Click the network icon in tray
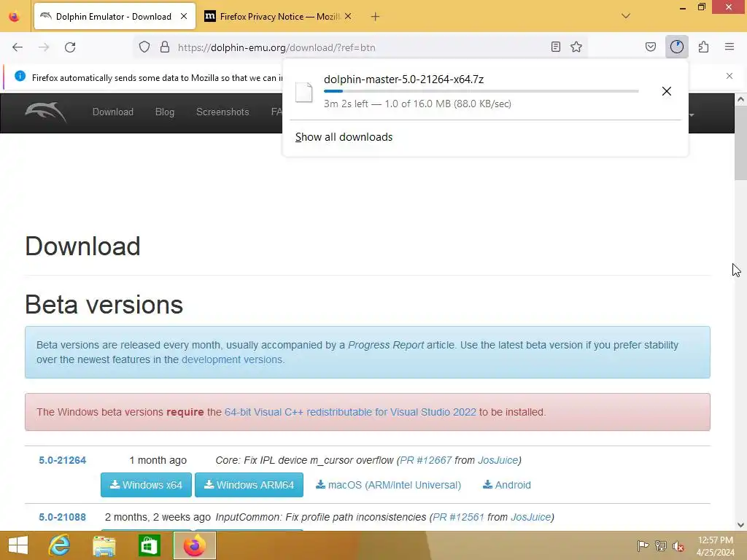Image resolution: width=747 pixels, height=560 pixels. coord(661,545)
